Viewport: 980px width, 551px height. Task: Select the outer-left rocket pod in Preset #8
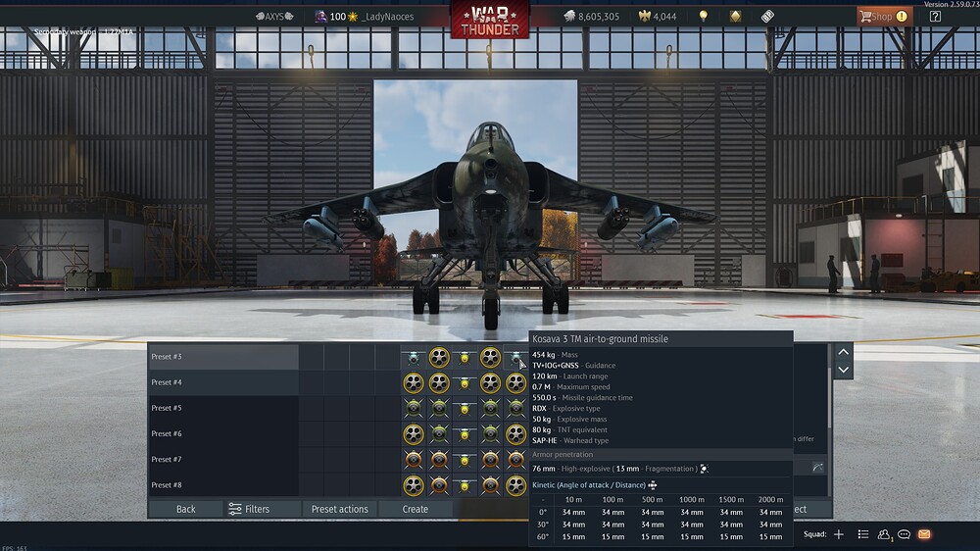click(x=414, y=485)
